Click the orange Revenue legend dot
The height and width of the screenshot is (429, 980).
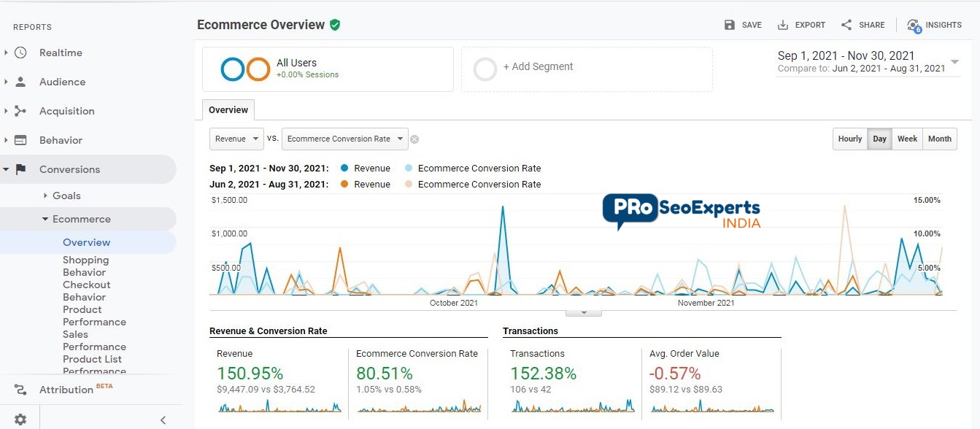click(x=344, y=184)
